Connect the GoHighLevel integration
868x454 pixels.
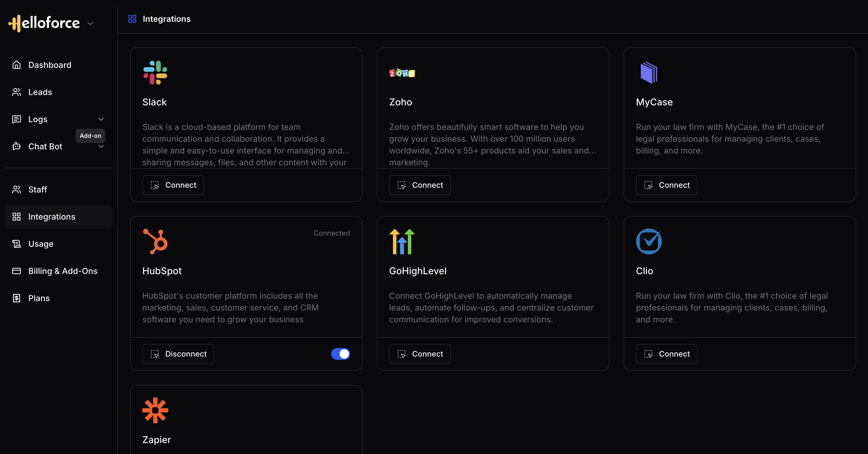[420, 354]
